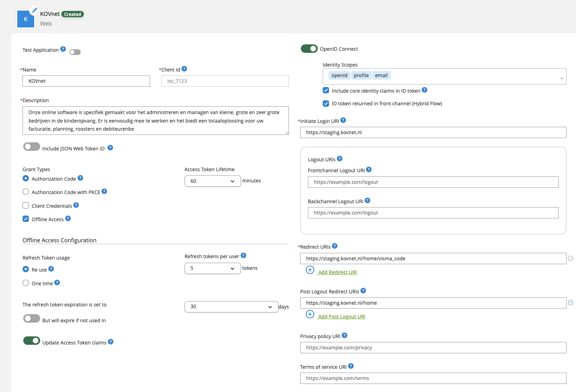Screen dimensions: 576x392
Task: Click the help icon next to Test Application
Action: (x=63, y=49)
